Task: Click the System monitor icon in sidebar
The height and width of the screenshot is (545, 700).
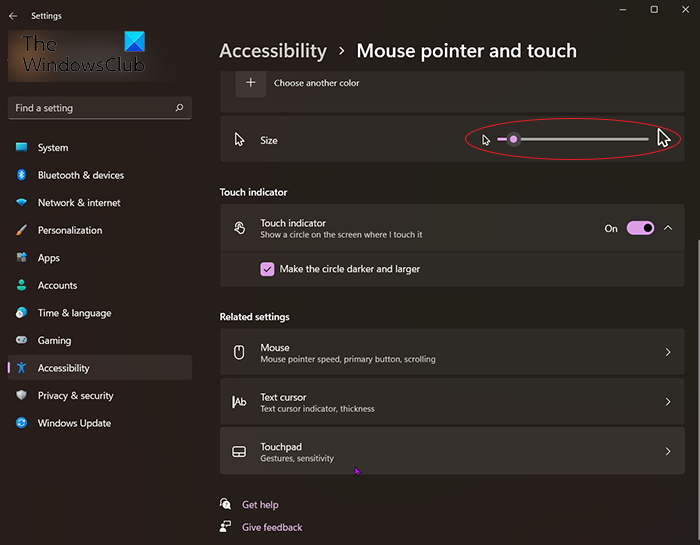Action: 21,148
